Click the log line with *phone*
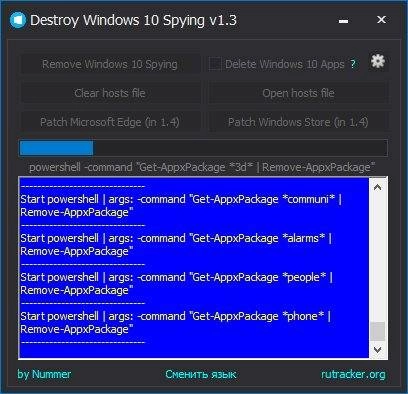The width and height of the screenshot is (408, 394). 176,323
